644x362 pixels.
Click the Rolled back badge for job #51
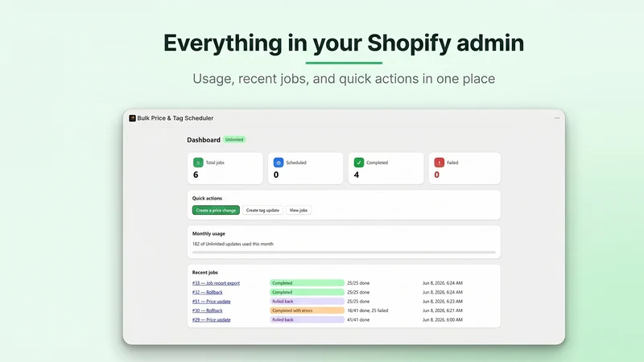tap(307, 301)
